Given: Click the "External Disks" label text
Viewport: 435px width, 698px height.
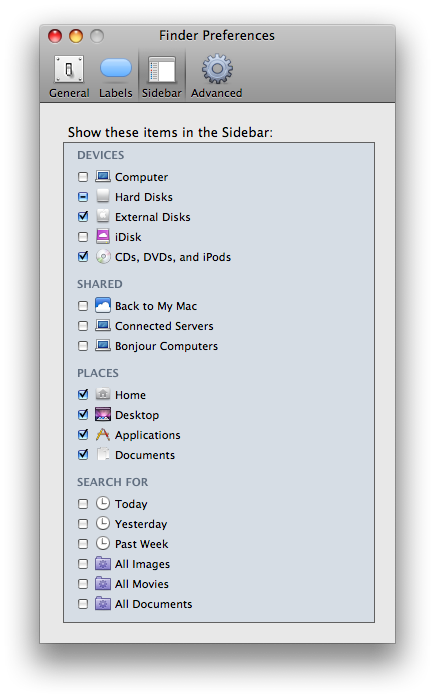Looking at the screenshot, I should (x=153, y=217).
